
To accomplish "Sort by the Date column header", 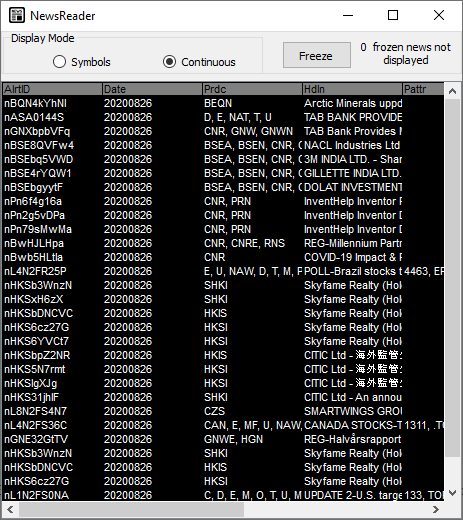I will pyautogui.click(x=152, y=89).
